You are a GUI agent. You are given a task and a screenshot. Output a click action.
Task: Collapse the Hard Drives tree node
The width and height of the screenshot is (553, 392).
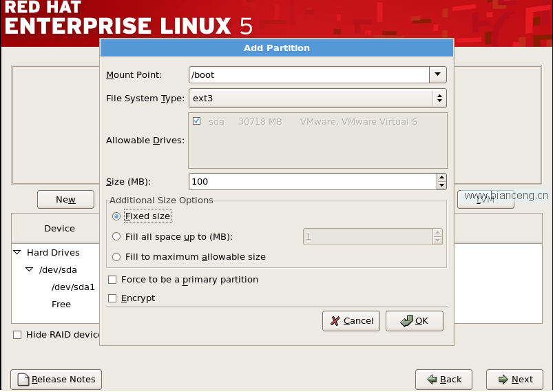coord(17,252)
